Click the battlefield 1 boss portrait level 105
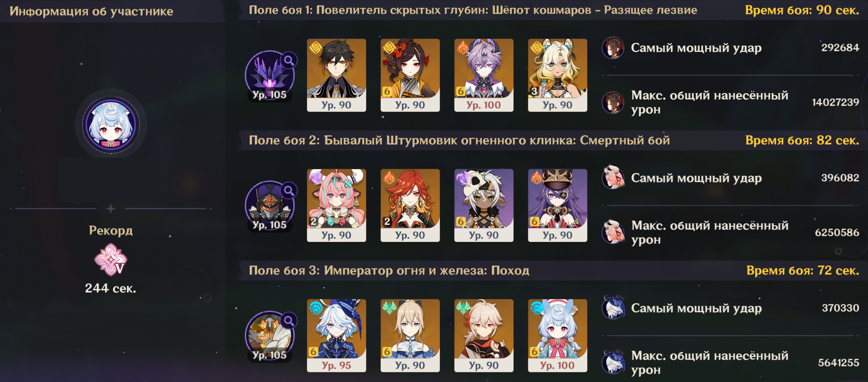This screenshot has height=382, width=868. tap(270, 76)
